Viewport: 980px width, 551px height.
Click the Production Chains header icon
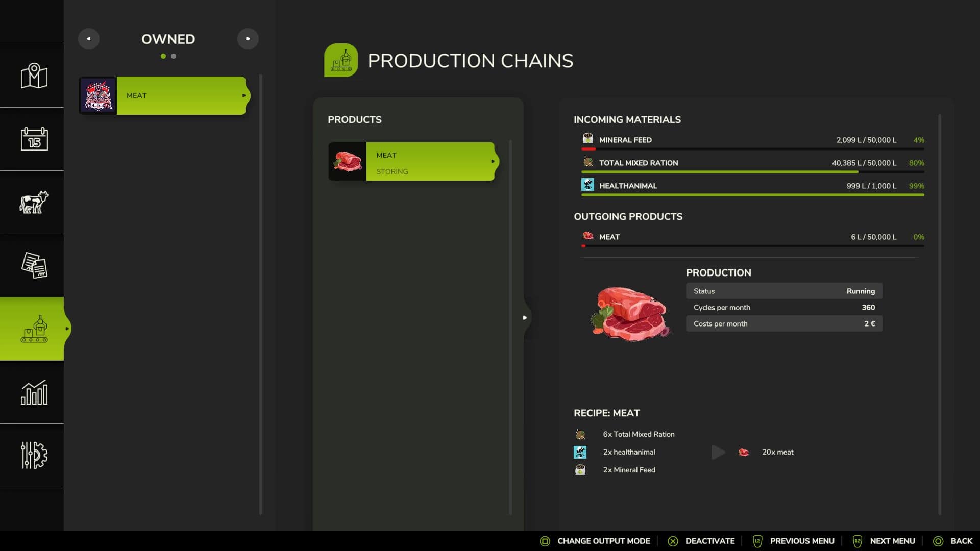340,60
